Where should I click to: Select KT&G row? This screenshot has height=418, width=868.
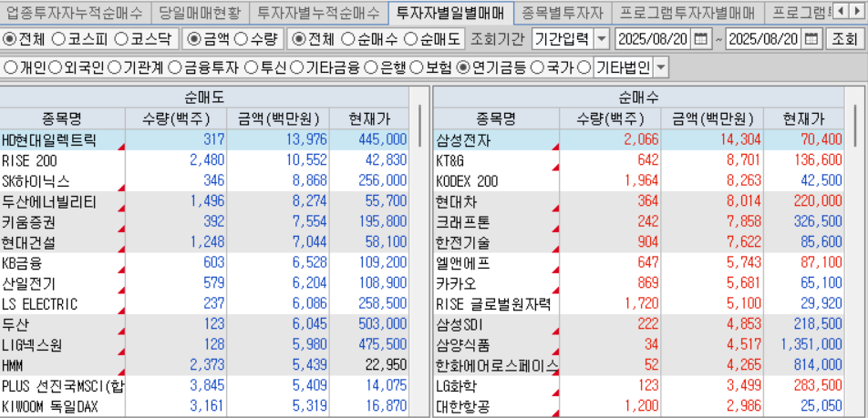[639, 160]
